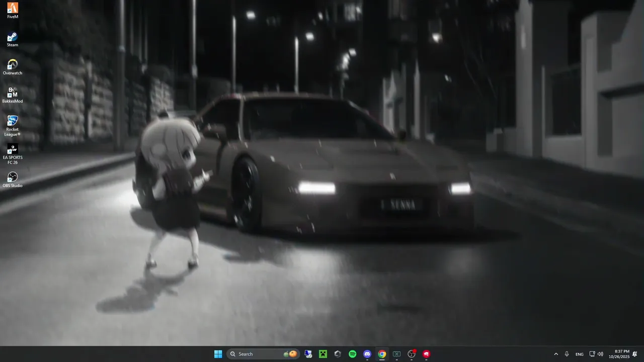Click the microphone tray icon
Screen dimensions: 644x362
point(567,354)
